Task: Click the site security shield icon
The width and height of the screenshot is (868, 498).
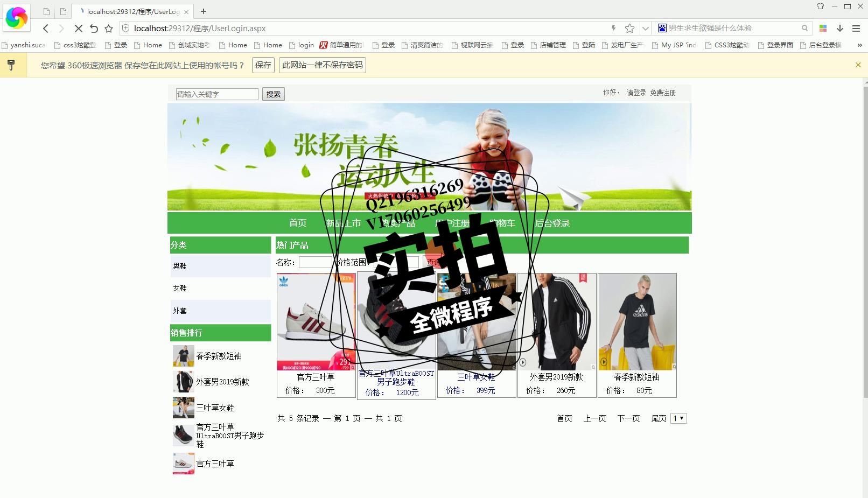Action: click(125, 28)
